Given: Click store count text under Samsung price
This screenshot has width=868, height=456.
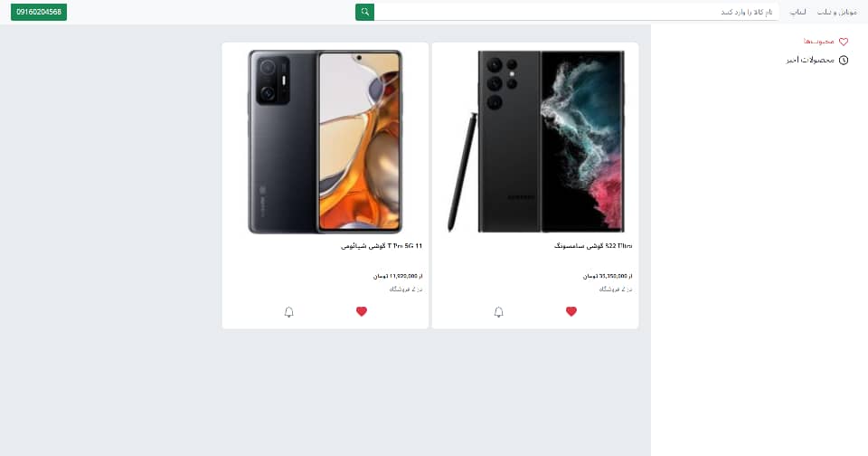Looking at the screenshot, I should [616, 290].
